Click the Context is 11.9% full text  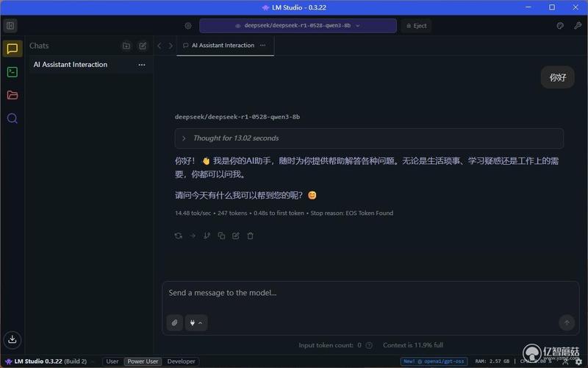click(413, 345)
